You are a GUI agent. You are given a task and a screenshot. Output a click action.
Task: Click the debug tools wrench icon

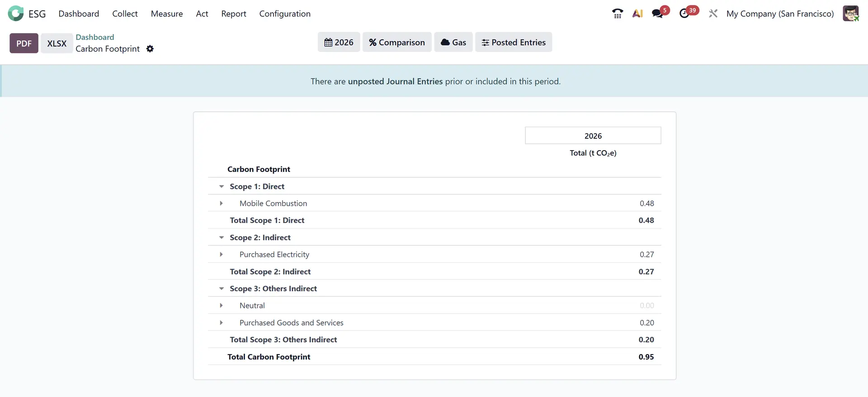click(713, 14)
